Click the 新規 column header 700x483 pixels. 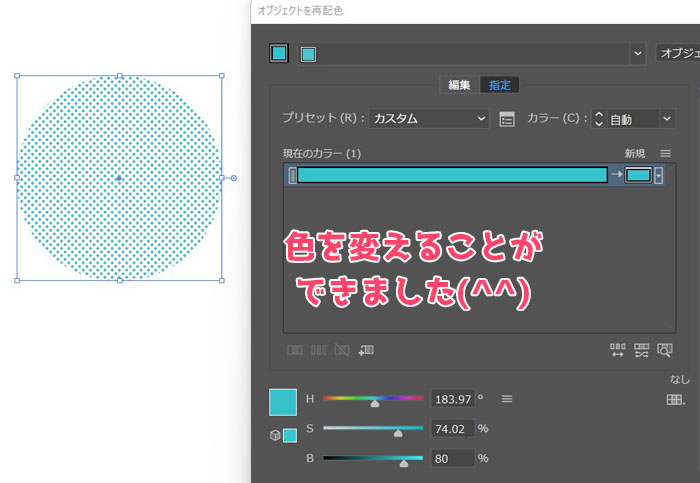(x=634, y=154)
